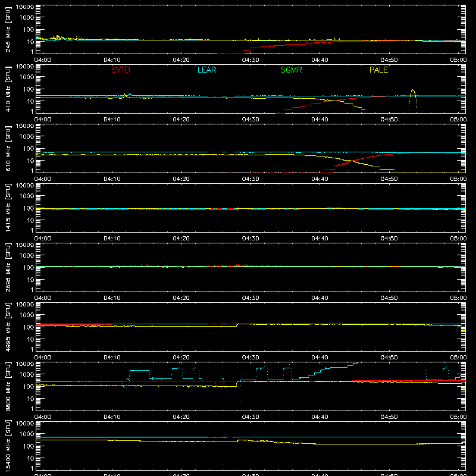Click 04:40 label under the 610 MHz panel

(x=320, y=179)
